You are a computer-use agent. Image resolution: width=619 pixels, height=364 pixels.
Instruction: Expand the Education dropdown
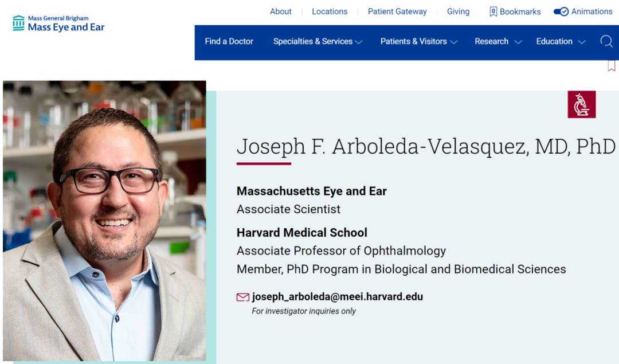[561, 41]
